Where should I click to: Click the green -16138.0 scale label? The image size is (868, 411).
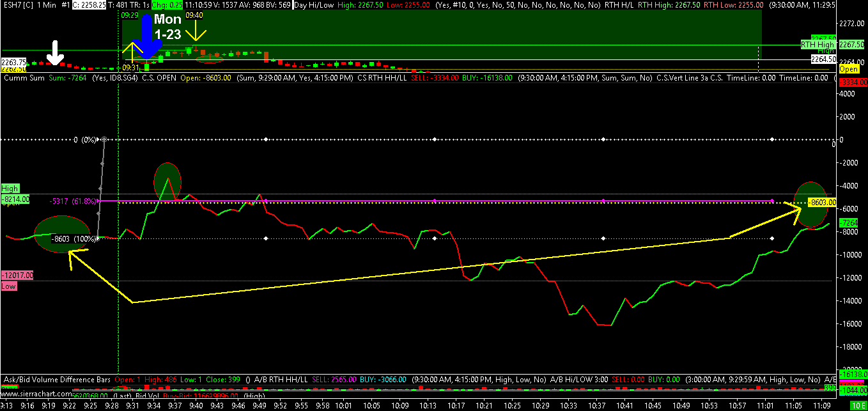coord(853,374)
